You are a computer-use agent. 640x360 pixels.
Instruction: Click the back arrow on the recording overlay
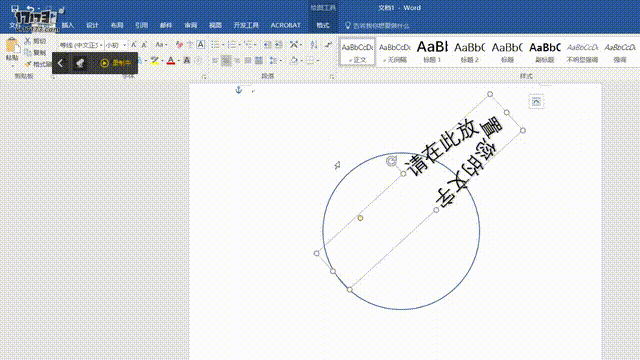coord(60,63)
